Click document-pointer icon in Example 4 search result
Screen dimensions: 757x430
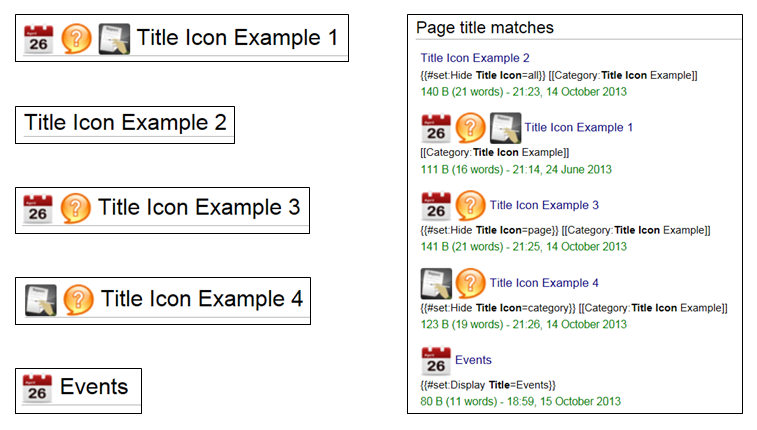pos(436,283)
